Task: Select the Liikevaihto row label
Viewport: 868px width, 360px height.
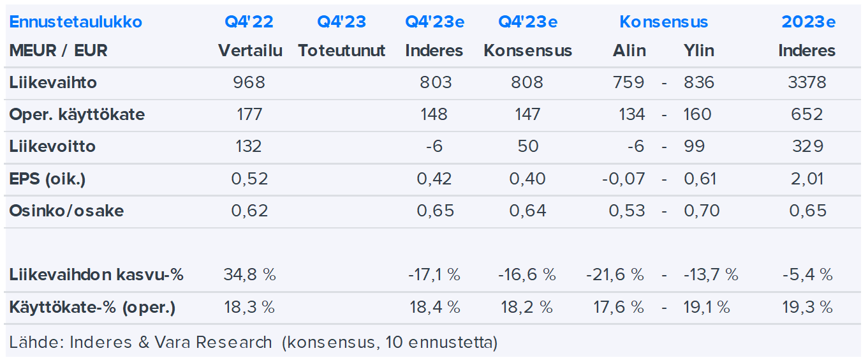Action: pyautogui.click(x=53, y=82)
